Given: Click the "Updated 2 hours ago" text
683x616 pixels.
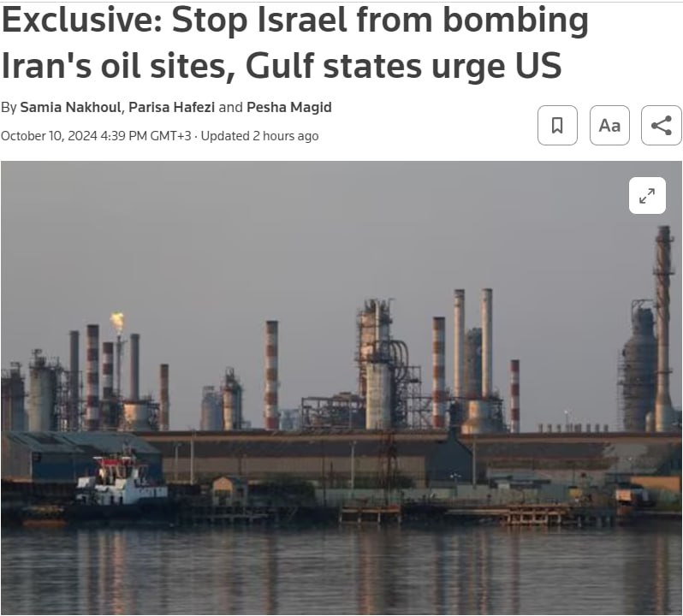Looking at the screenshot, I should click(259, 136).
